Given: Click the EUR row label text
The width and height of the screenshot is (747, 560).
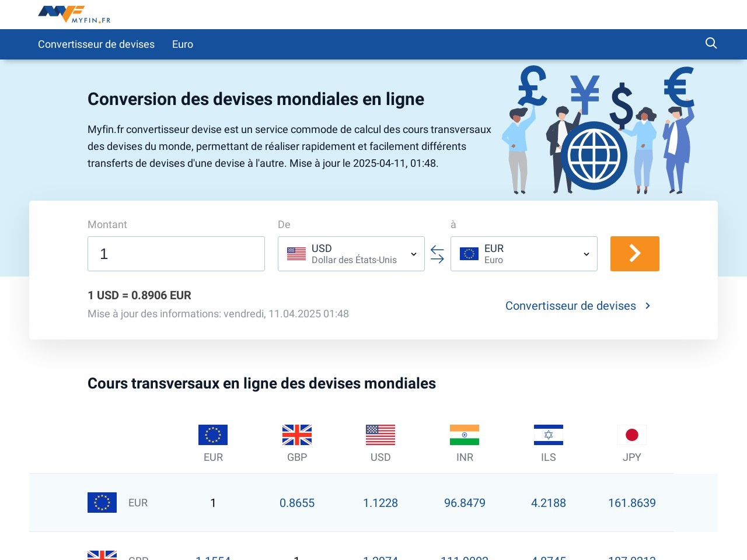Looking at the screenshot, I should (x=138, y=503).
